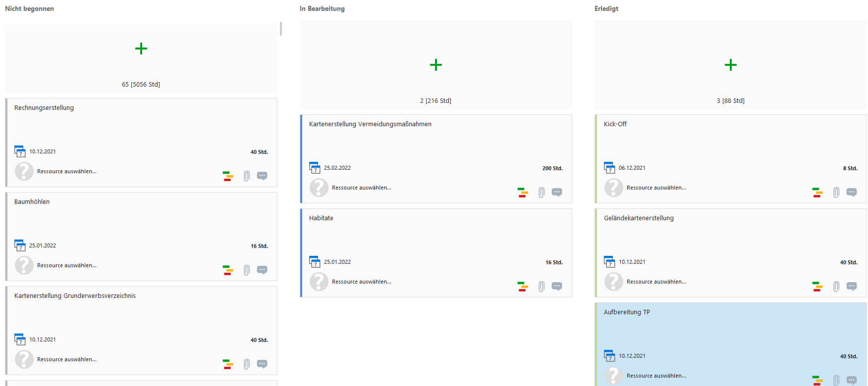Image resolution: width=868 pixels, height=386 pixels.
Task: Open calendar icon on Kick-Off card
Action: [x=609, y=168]
